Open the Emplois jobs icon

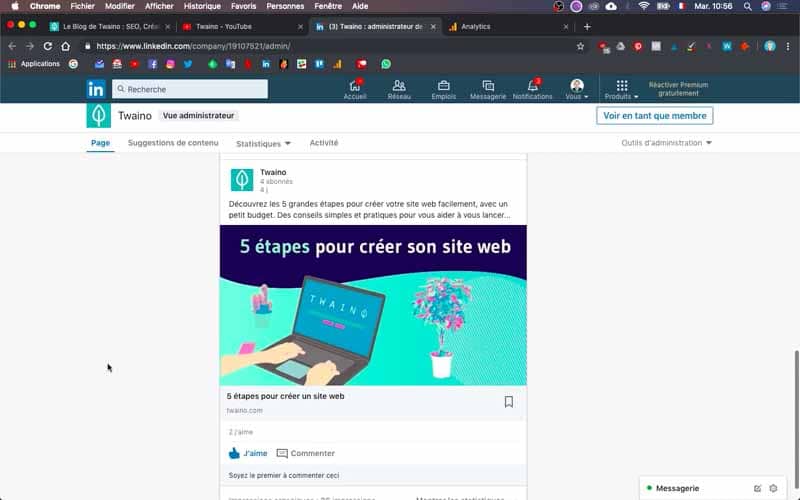443,86
